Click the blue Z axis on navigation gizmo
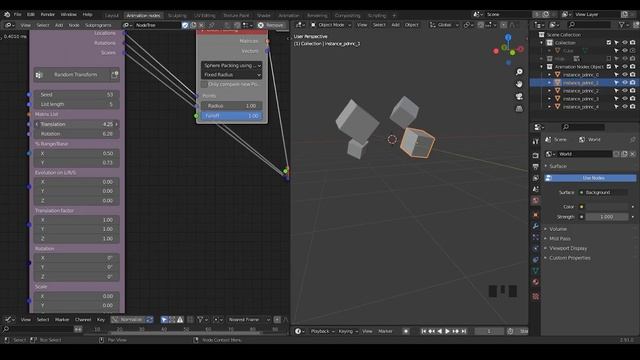The image size is (640, 360). pyautogui.click(x=508, y=38)
